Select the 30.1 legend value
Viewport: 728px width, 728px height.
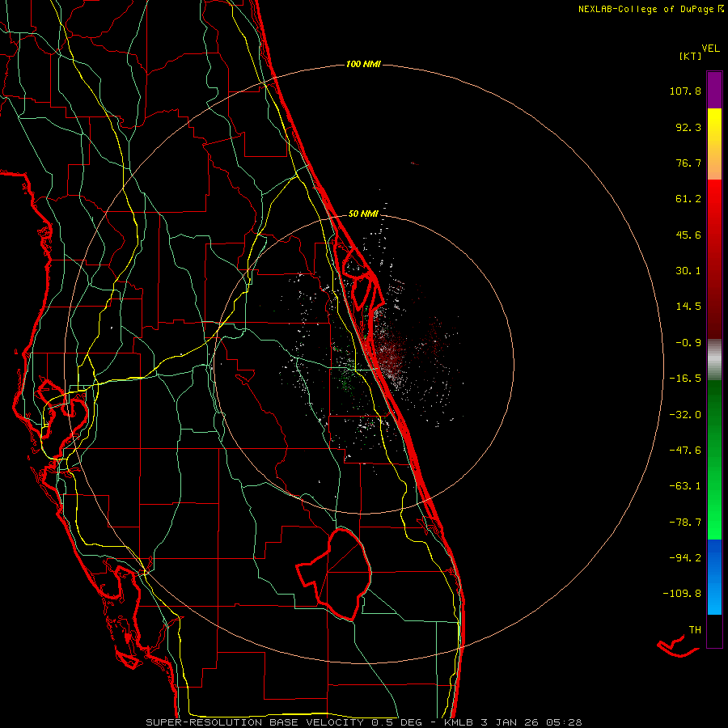click(x=688, y=271)
